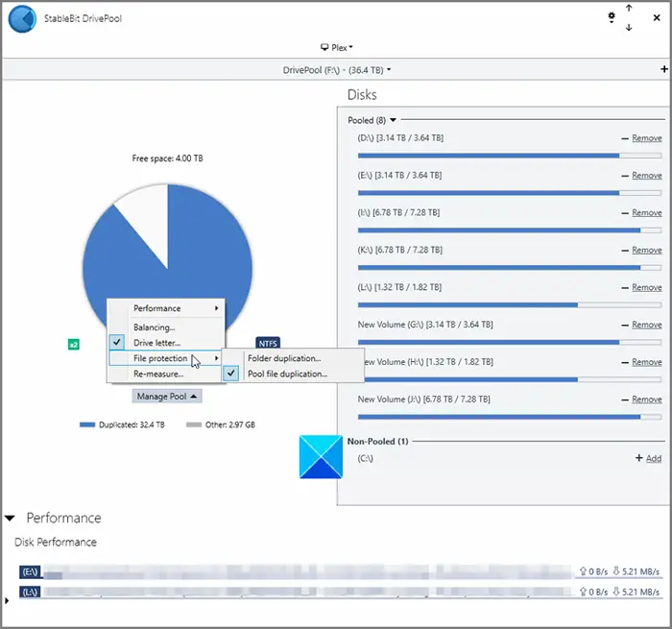672x629 pixels.
Task: Remove New Volume (G:\) from the pool
Action: tap(647, 325)
